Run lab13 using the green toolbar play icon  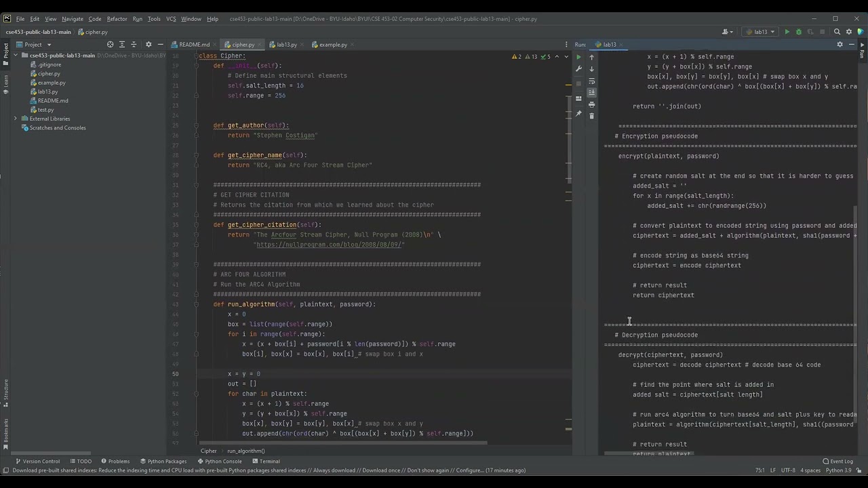(787, 32)
